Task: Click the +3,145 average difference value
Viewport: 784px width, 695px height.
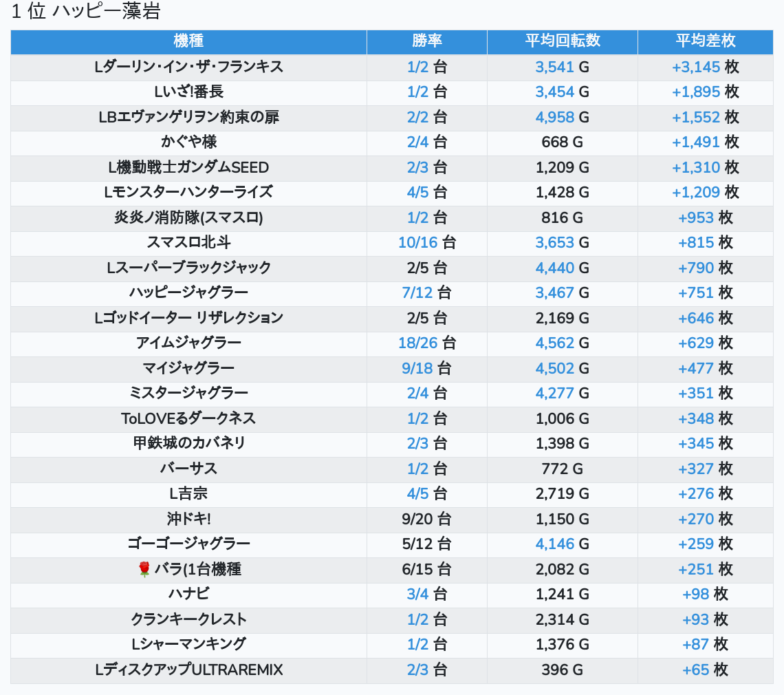Action: pyautogui.click(x=696, y=67)
